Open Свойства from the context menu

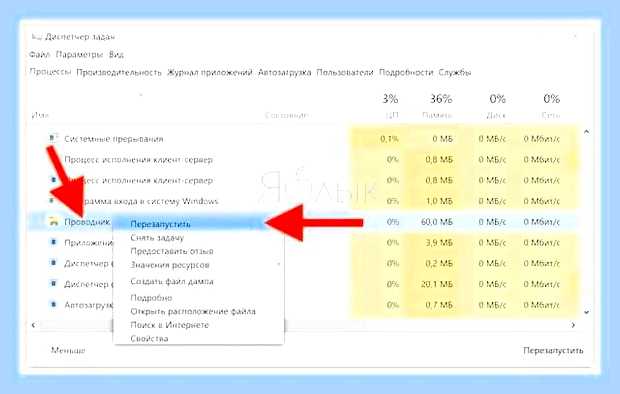point(198,338)
